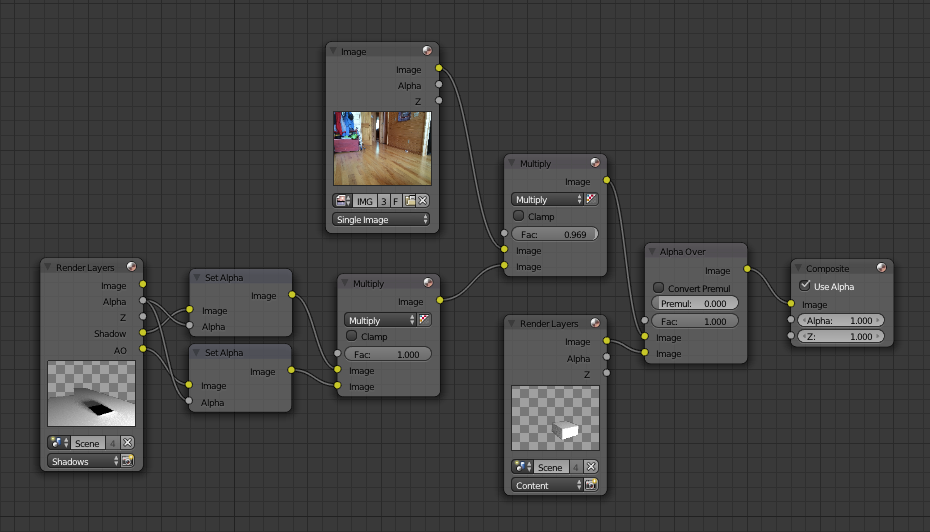Click the Image output socket of Alpha Over
This screenshot has height=532, width=930.
(747, 269)
